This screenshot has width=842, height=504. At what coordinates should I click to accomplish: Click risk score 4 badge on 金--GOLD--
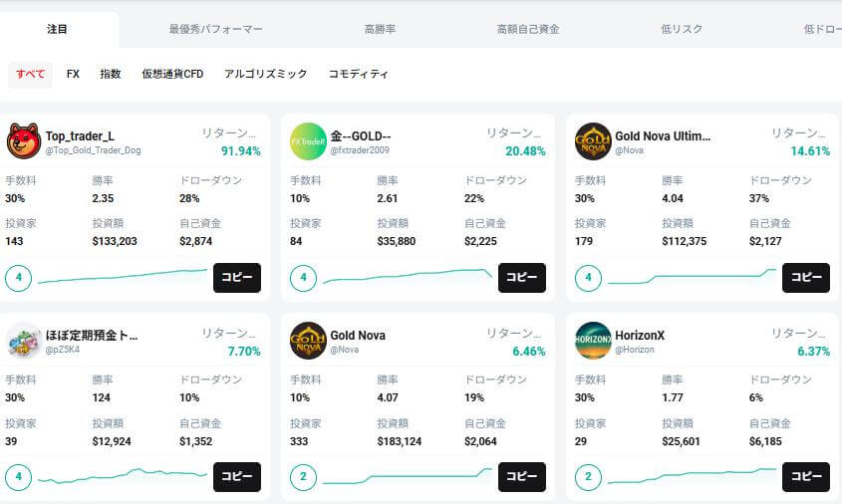303,278
